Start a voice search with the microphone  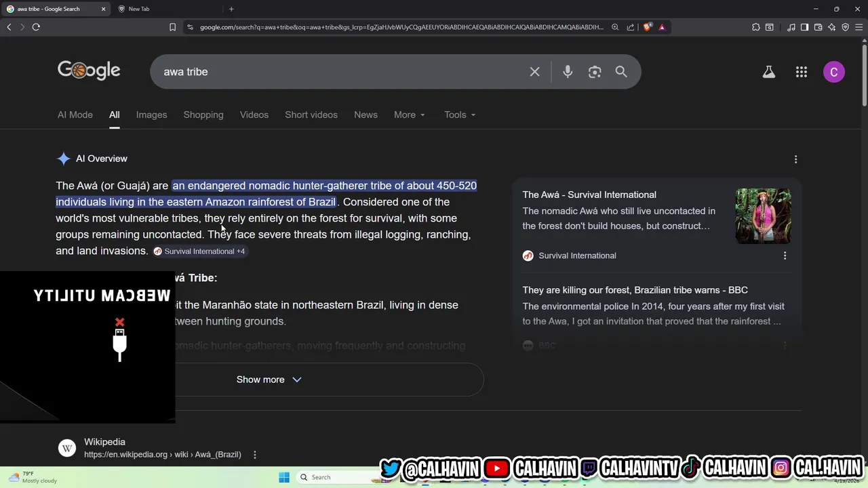(x=568, y=72)
